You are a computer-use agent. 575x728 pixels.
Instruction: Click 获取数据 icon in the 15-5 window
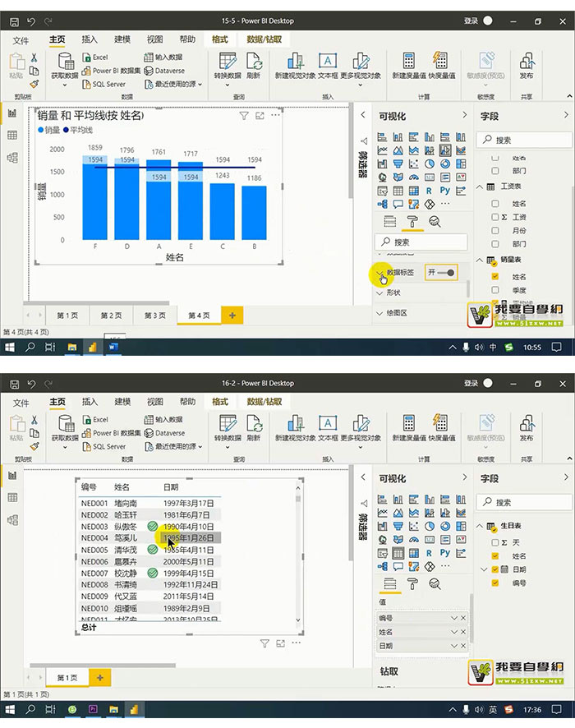coord(66,61)
